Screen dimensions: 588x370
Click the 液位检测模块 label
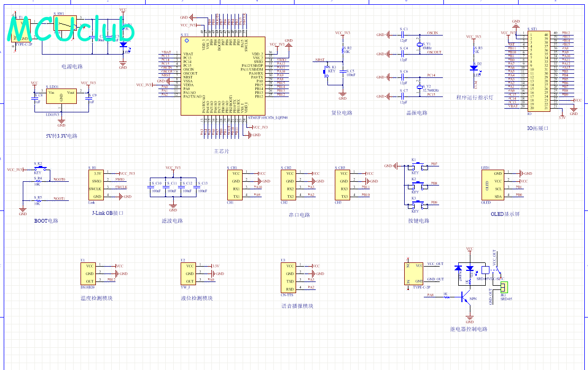(197, 298)
